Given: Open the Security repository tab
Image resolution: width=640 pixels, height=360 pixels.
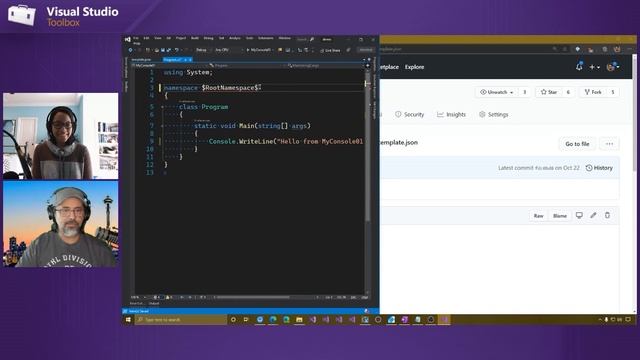Looking at the screenshot, I should tap(409, 115).
